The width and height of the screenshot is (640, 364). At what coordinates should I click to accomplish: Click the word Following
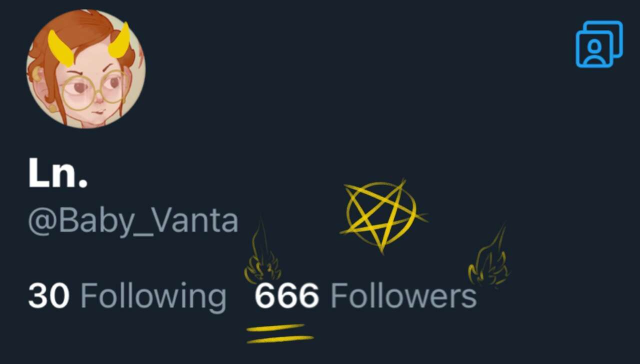click(153, 296)
